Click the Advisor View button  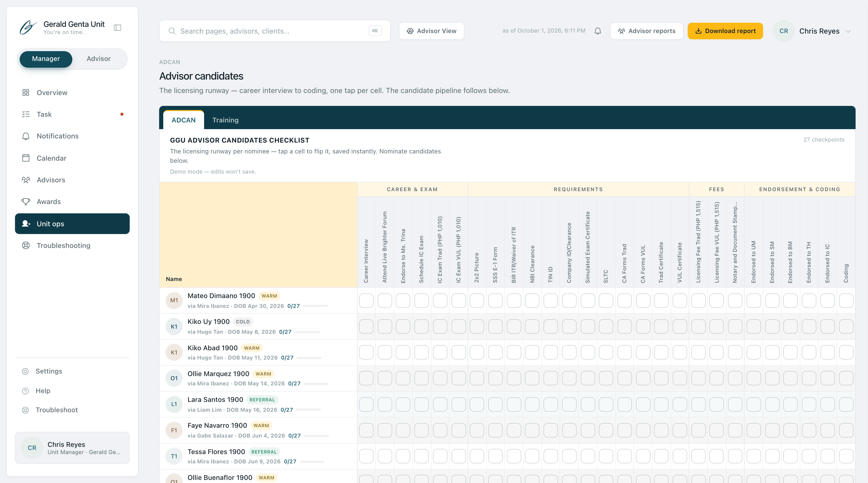432,31
